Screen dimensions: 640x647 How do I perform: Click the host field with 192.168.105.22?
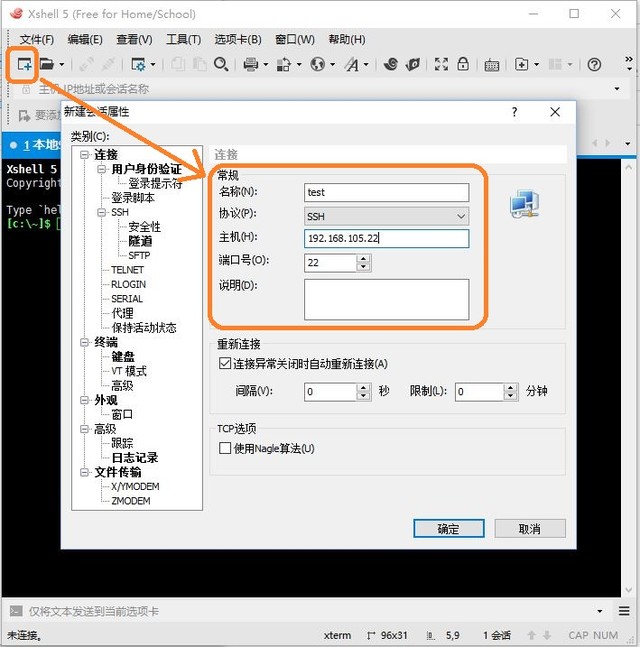386,238
